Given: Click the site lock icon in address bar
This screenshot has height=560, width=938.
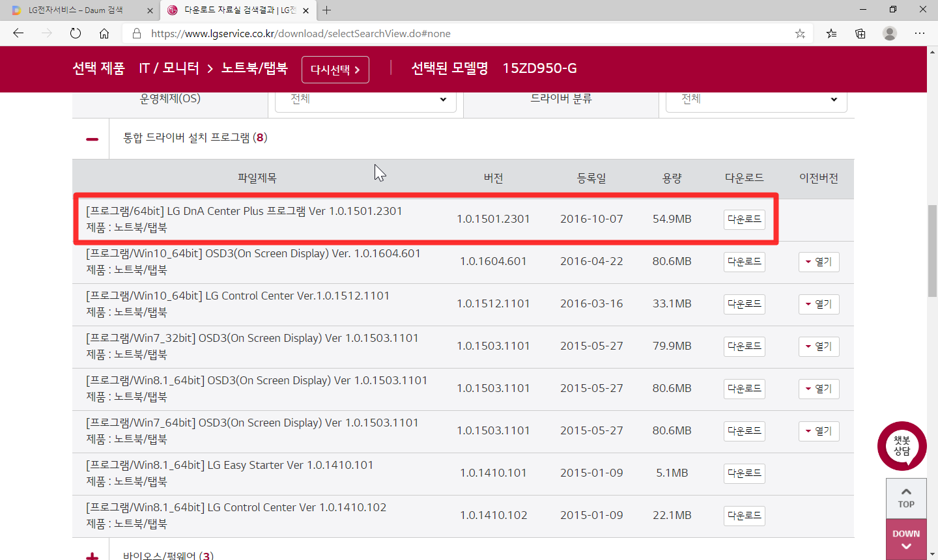Looking at the screenshot, I should coord(137,33).
